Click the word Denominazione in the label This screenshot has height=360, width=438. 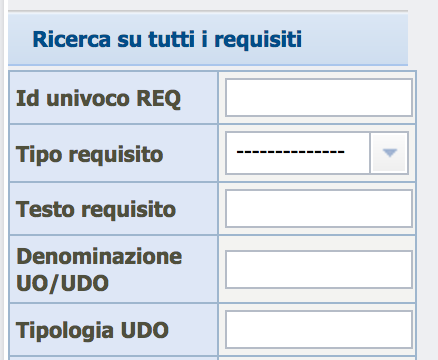tap(99, 256)
